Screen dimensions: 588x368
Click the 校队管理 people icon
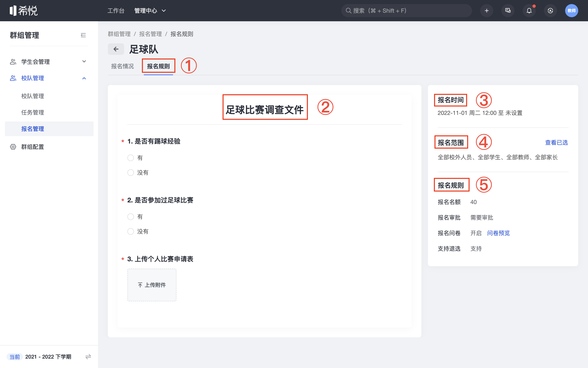click(x=13, y=78)
